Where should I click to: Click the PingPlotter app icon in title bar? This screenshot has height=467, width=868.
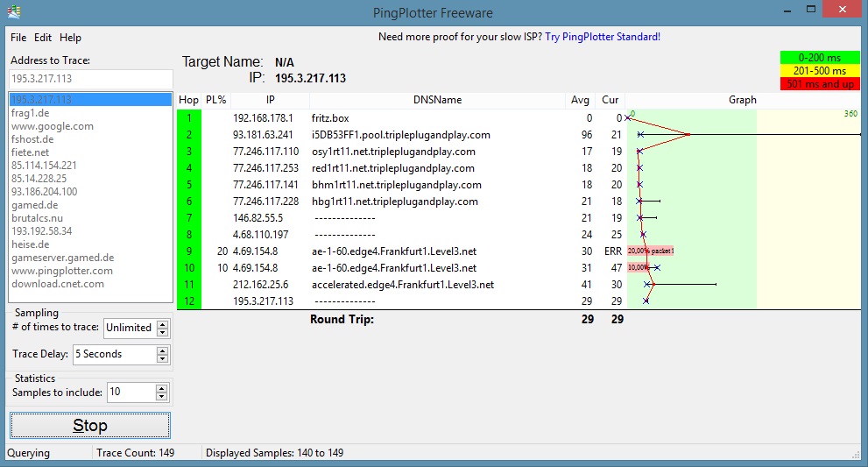click(x=13, y=12)
